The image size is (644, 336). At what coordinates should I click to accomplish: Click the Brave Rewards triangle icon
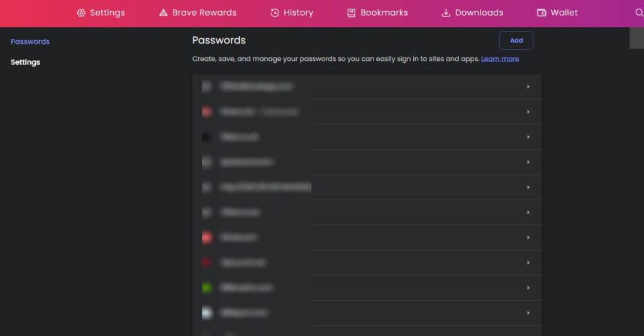click(164, 13)
